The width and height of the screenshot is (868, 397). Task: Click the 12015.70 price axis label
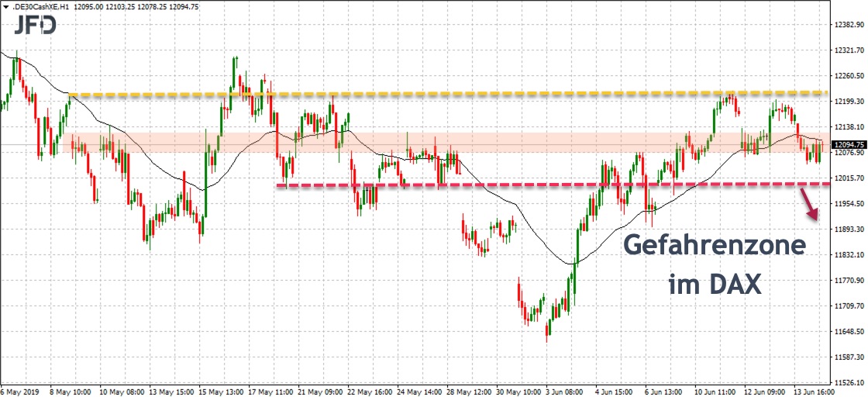(849, 178)
